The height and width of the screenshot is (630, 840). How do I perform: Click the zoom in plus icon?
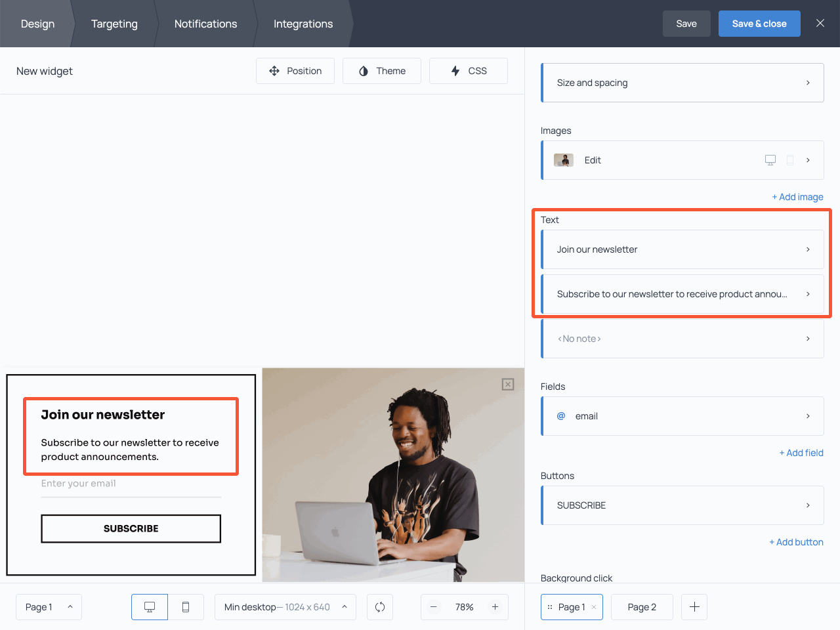tap(495, 607)
